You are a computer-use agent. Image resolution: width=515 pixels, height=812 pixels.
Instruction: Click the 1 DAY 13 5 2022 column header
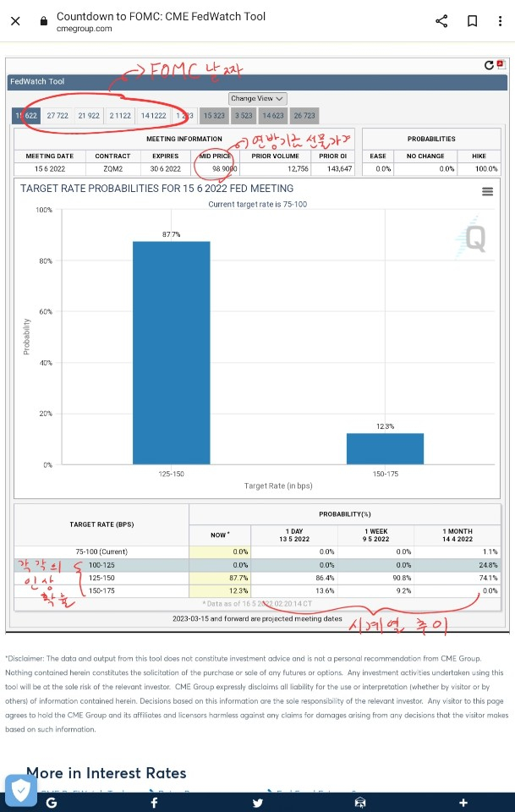point(294,535)
